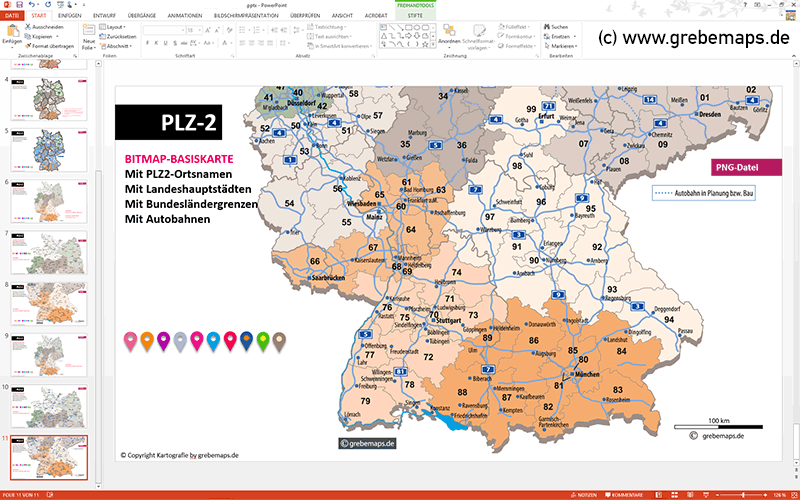Click the save icon in quick access toolbar

click(x=21, y=5)
